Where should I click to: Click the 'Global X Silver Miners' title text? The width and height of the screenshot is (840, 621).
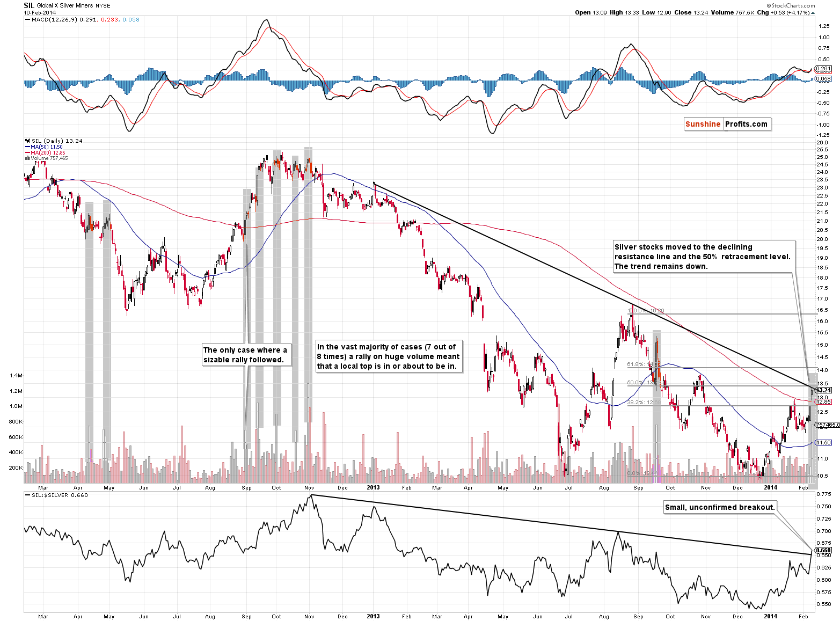pyautogui.click(x=64, y=5)
